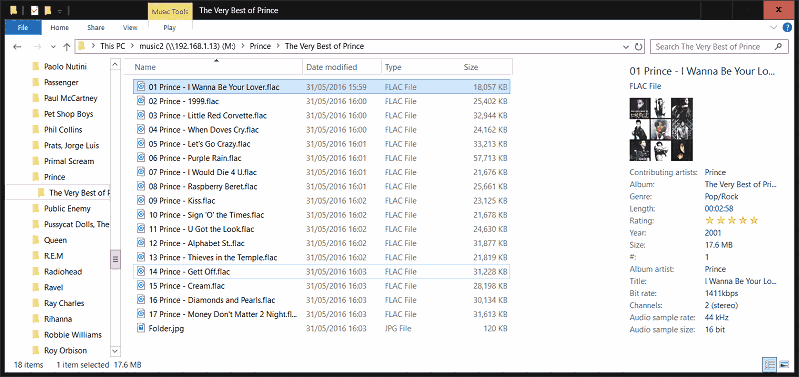Select When Doves Cry file icon
Image resolution: width=799 pixels, height=377 pixels.
coord(141,130)
